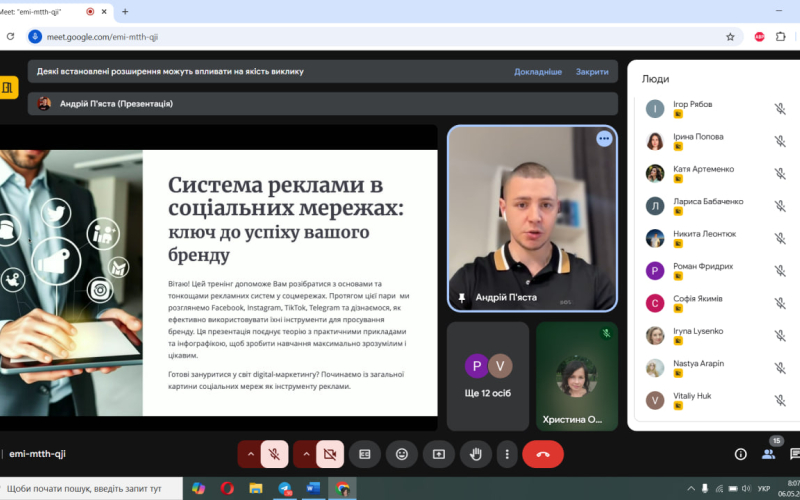Open File Explorer from taskbar
This screenshot has width=800, height=500.
256,489
